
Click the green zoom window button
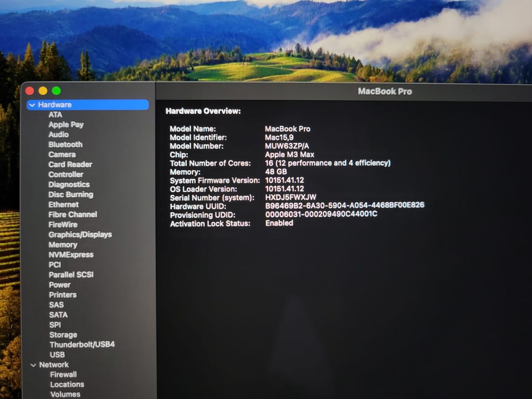click(57, 90)
